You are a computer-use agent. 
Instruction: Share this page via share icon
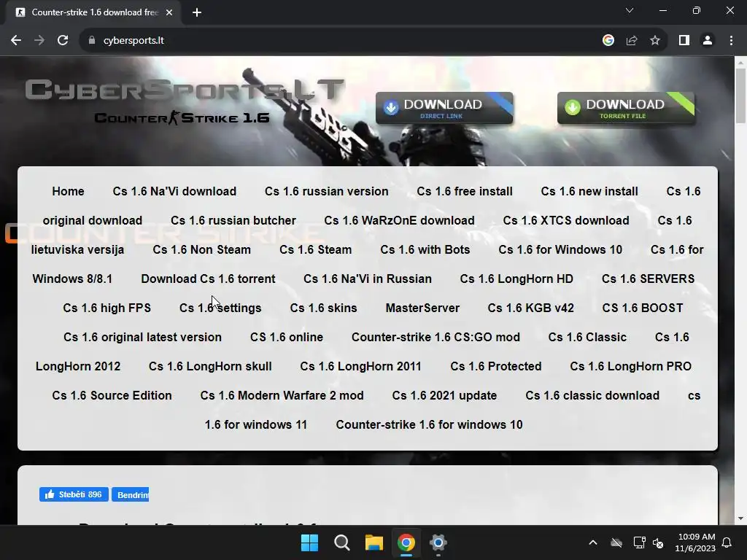click(632, 41)
